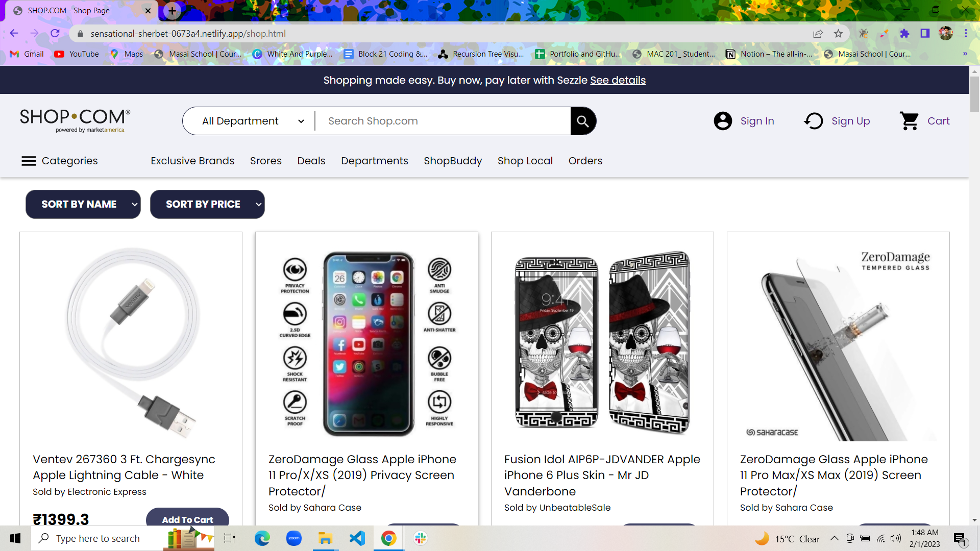Click the Sign Up link
This screenshot has height=551, width=980.
point(850,121)
